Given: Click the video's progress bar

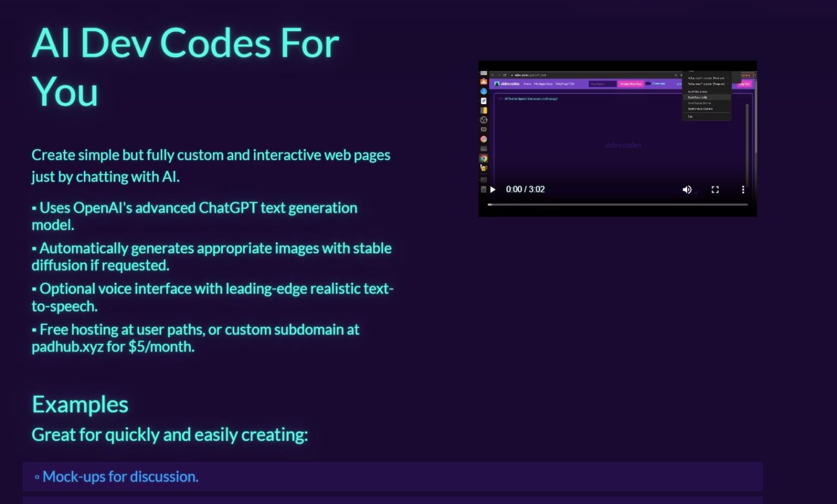Looking at the screenshot, I should (x=617, y=205).
